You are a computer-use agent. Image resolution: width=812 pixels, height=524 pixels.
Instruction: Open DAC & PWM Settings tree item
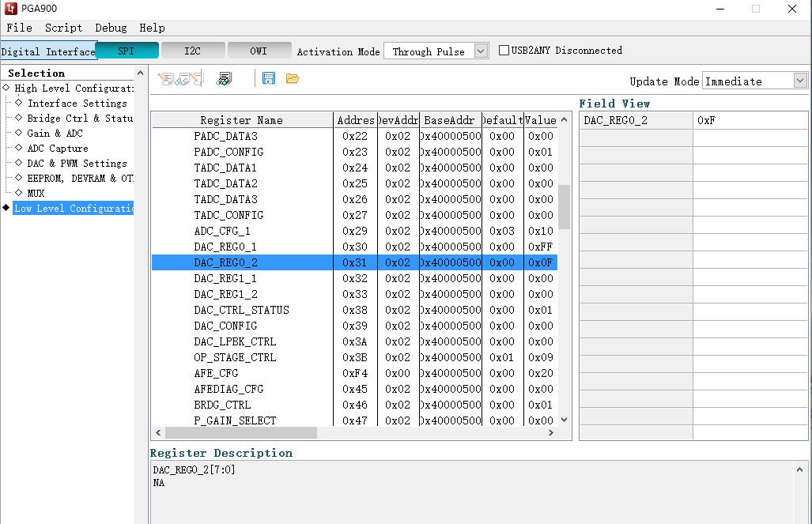pyautogui.click(x=77, y=163)
